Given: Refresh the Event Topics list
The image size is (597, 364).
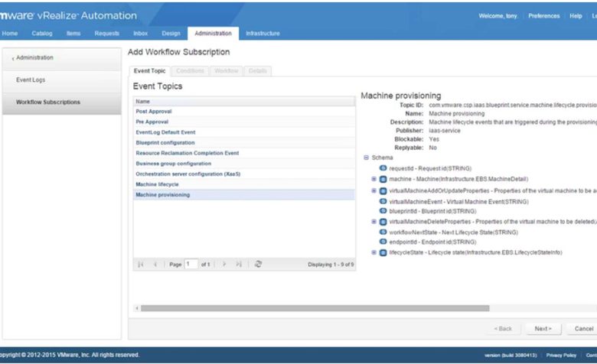Looking at the screenshot, I should [x=258, y=264].
